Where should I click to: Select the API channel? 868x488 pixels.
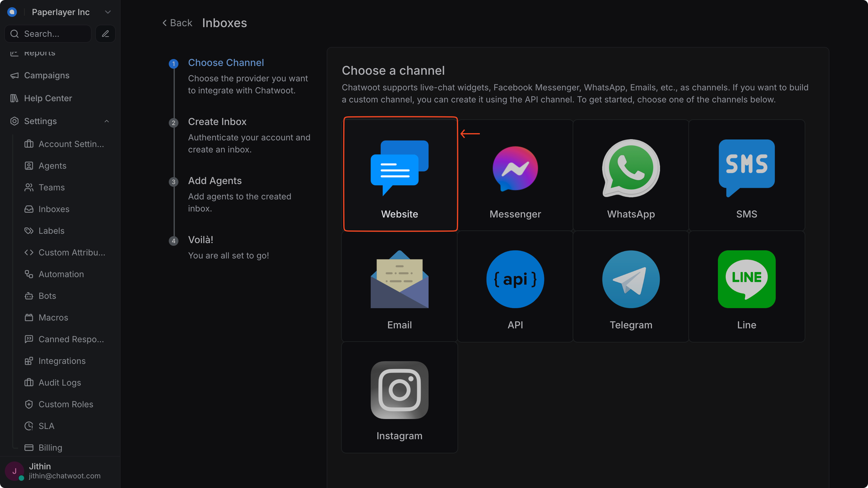[515, 286]
